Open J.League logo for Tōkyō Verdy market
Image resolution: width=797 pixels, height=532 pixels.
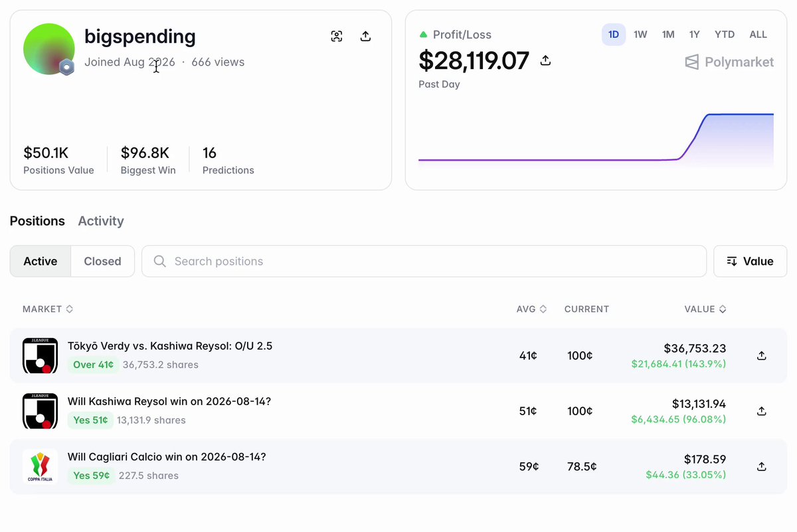[x=41, y=355]
